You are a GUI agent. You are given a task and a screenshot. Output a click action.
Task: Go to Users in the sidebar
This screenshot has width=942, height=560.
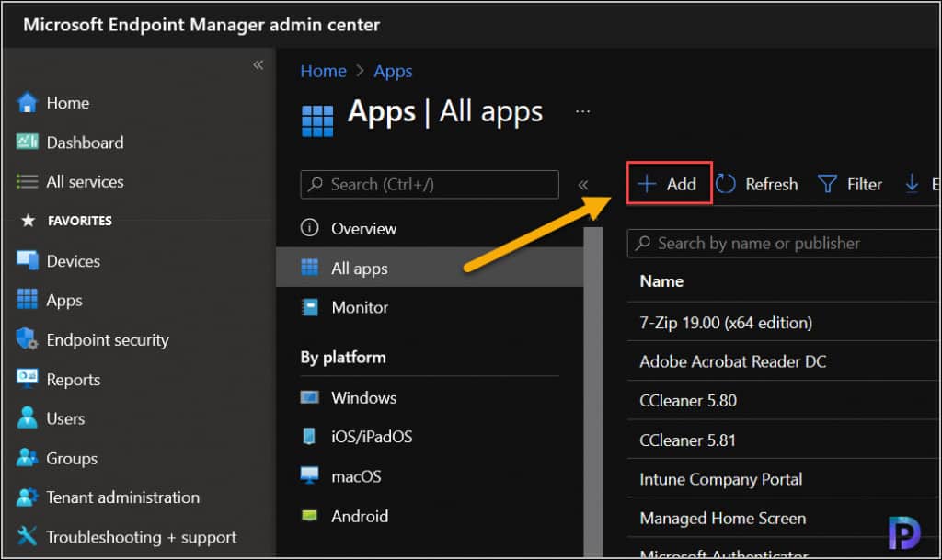pos(65,418)
